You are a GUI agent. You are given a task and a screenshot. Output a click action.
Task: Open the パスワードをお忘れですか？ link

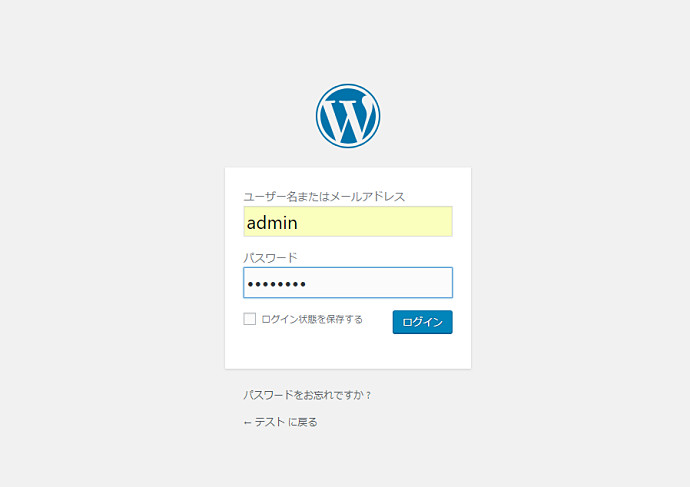307,395
